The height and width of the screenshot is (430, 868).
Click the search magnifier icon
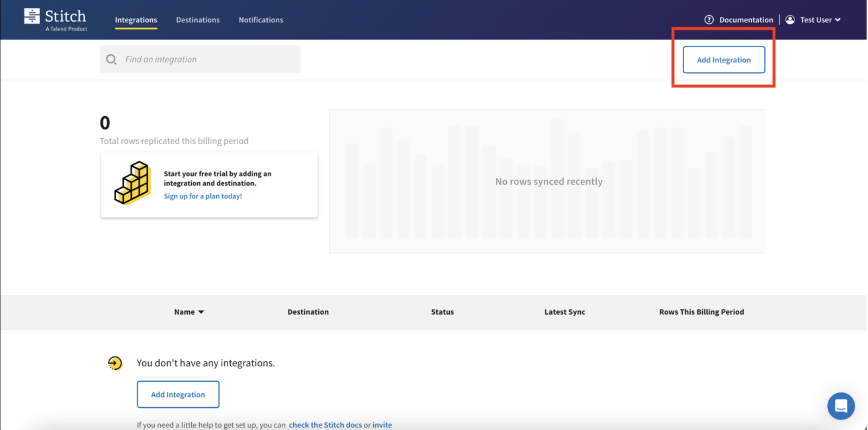pyautogui.click(x=111, y=59)
